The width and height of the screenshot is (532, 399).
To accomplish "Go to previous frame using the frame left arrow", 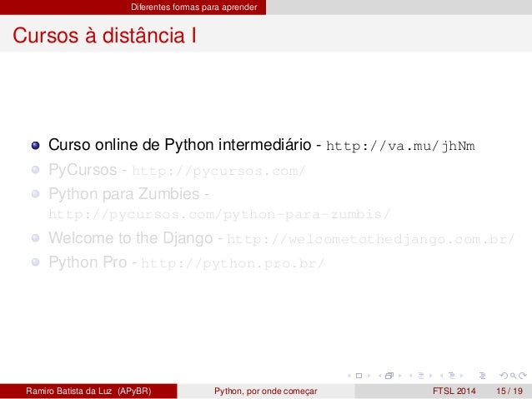I will [x=380, y=376].
